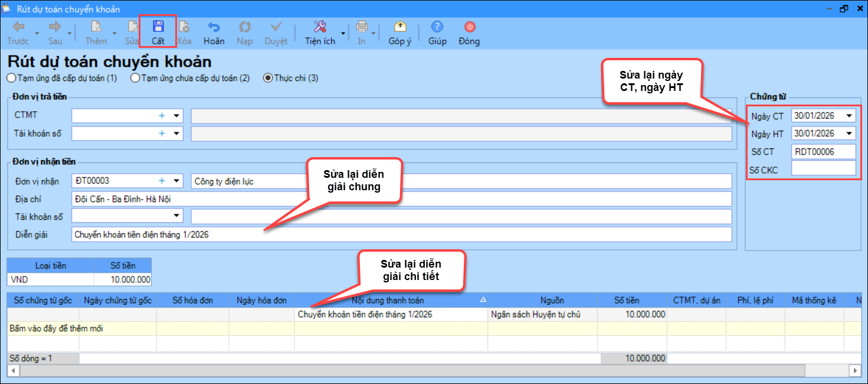The width and height of the screenshot is (868, 384).
Task: Click the Hoãn undo icon
Action: 214,27
